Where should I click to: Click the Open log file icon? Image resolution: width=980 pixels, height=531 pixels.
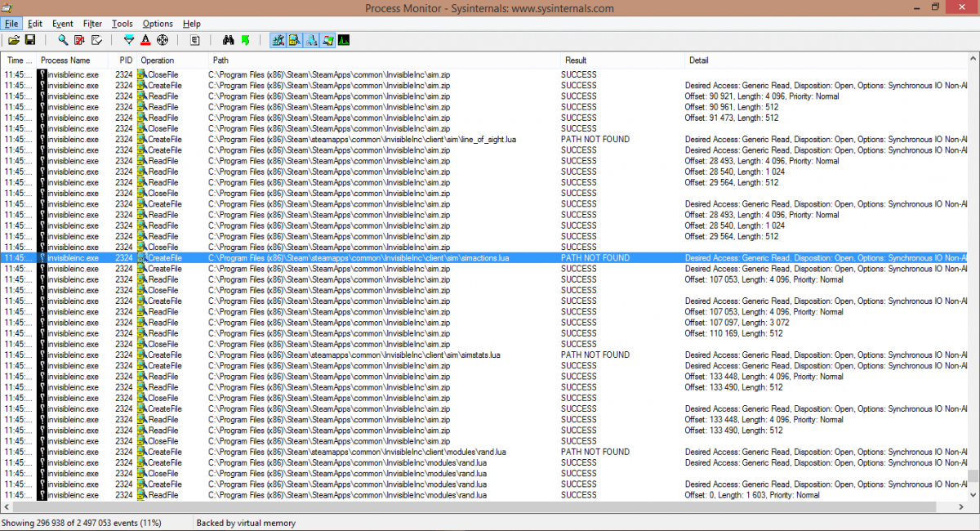click(14, 40)
